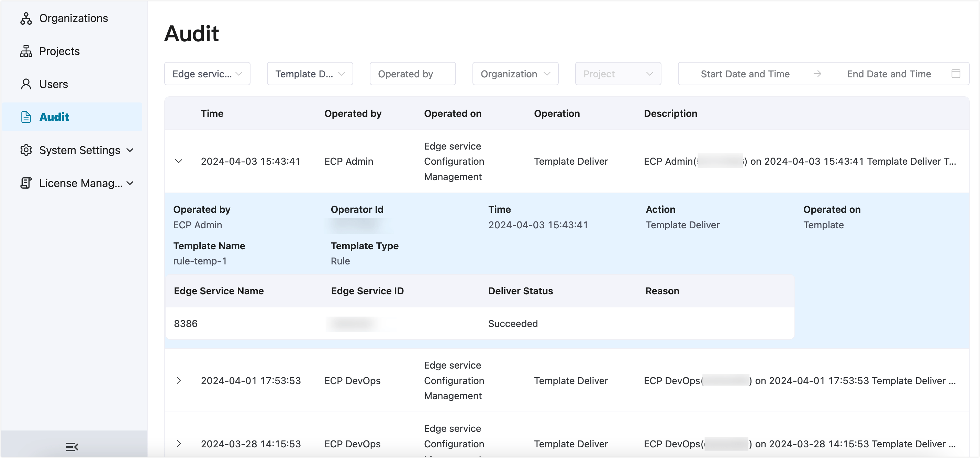Click the Succeeded deliver status entry

pos(513,323)
